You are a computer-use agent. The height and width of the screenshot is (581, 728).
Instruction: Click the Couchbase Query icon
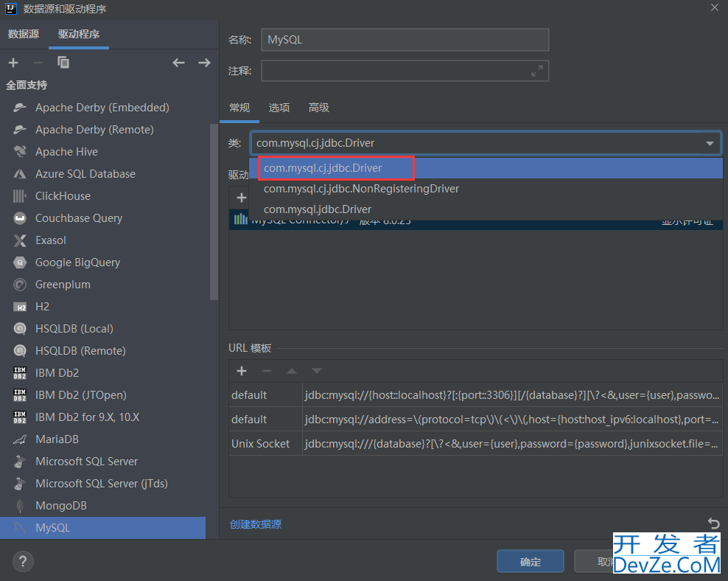(x=19, y=218)
